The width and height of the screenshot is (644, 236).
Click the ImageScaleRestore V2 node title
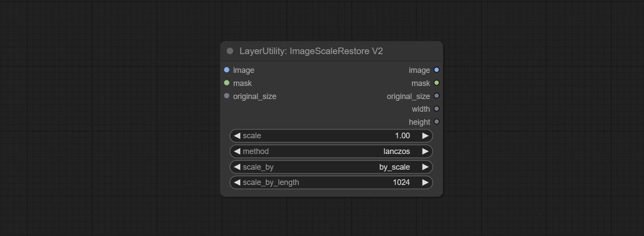(311, 51)
